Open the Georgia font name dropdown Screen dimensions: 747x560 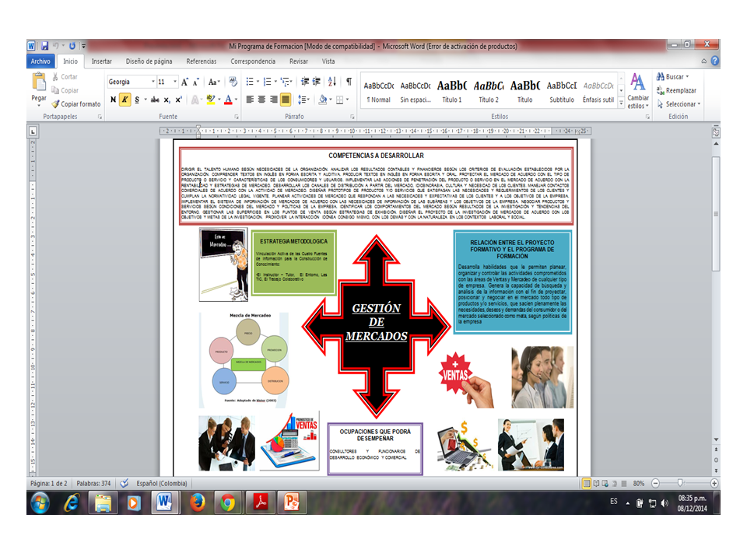(153, 82)
